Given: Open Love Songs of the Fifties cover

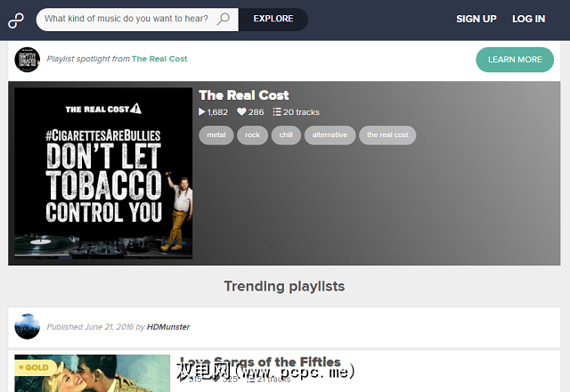Looking at the screenshot, I should (x=93, y=373).
